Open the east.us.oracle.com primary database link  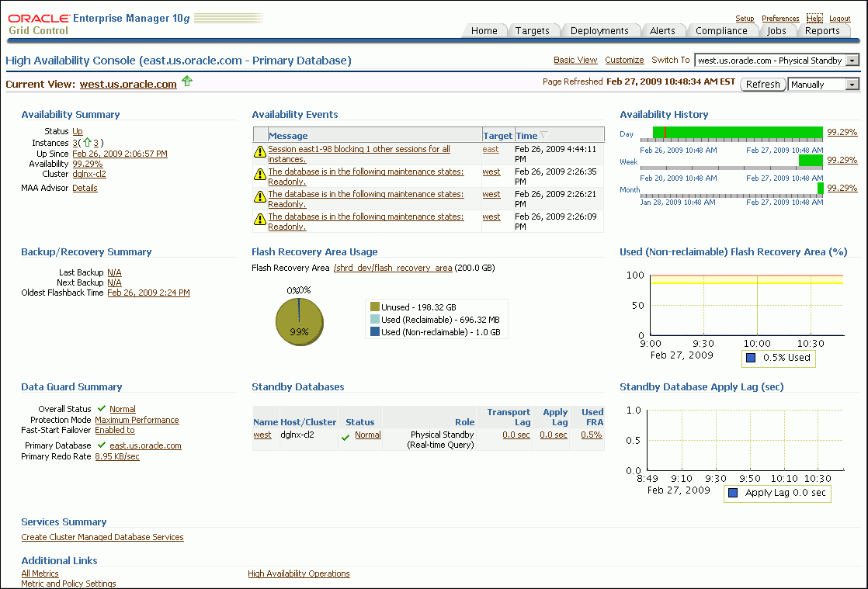click(x=145, y=445)
